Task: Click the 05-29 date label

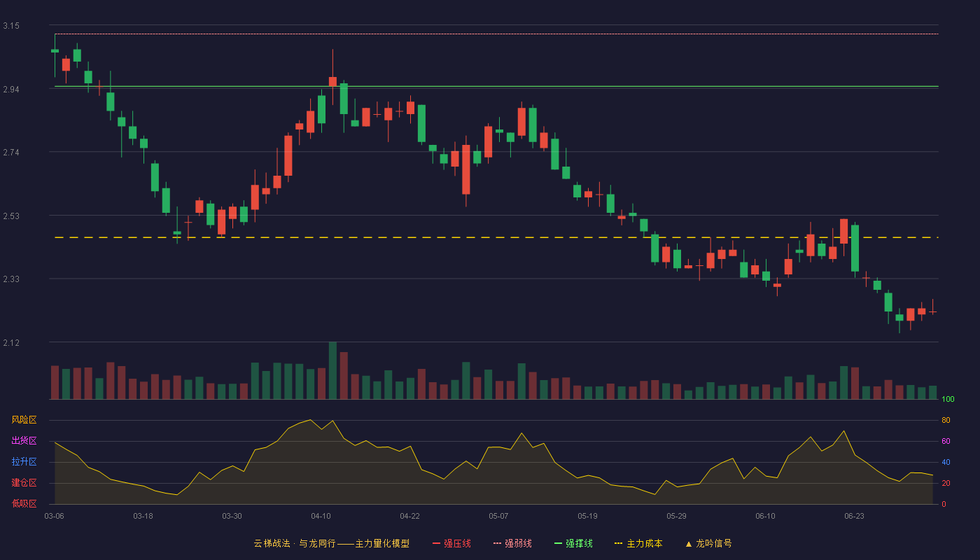Action: 676,516
